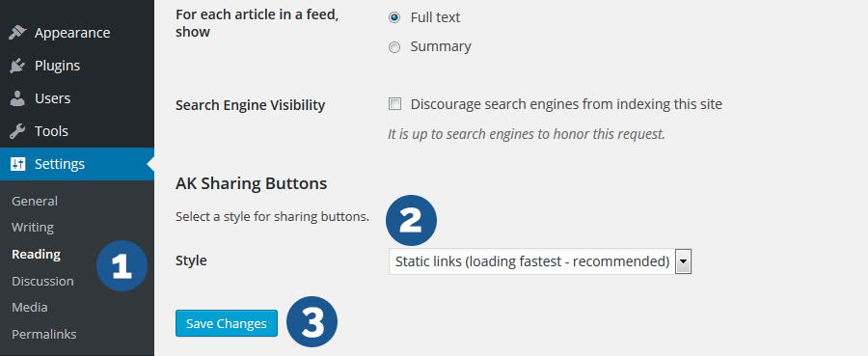This screenshot has height=356, width=868.
Task: Click the Appearance paintbrush icon
Action: [x=17, y=33]
